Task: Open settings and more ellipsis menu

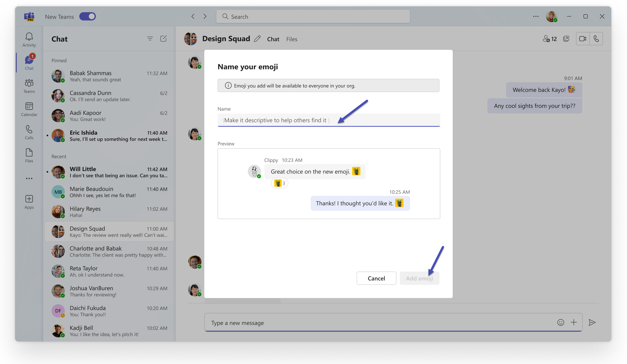Action: [x=536, y=16]
